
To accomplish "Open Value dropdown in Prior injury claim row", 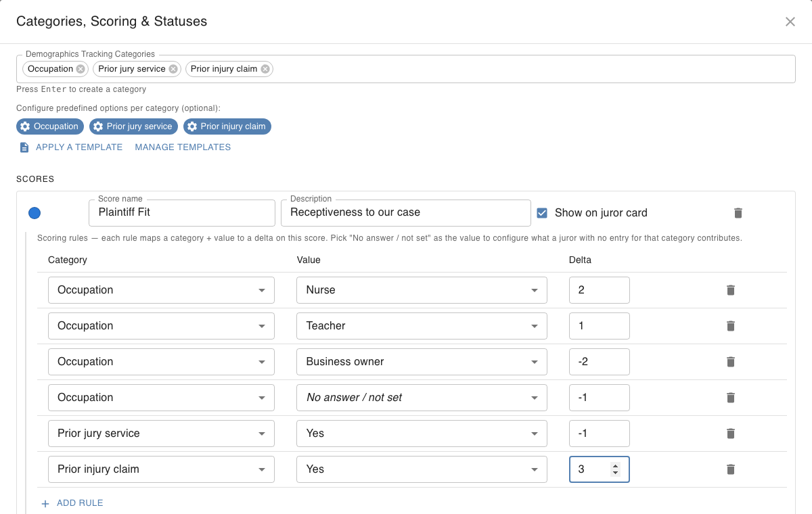I will coord(422,469).
